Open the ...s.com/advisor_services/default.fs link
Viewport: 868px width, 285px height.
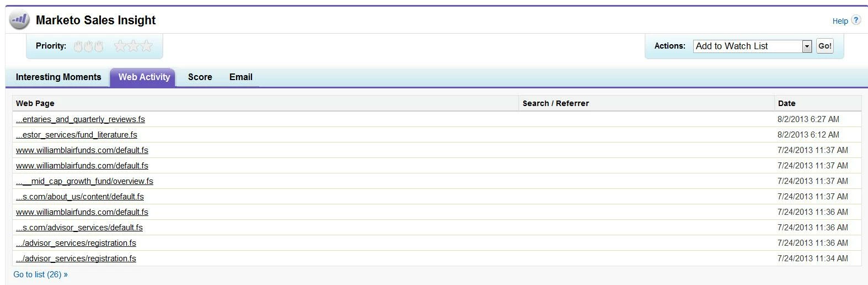pos(79,228)
